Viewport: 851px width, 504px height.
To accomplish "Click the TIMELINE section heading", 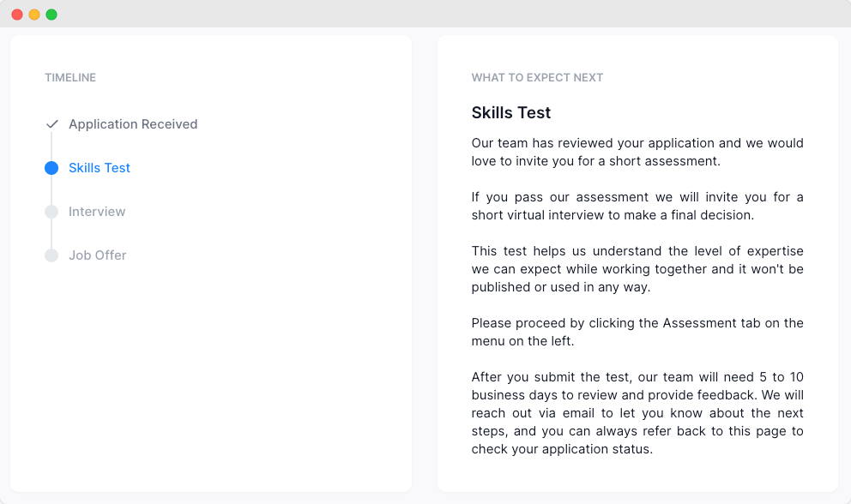I will [x=70, y=78].
